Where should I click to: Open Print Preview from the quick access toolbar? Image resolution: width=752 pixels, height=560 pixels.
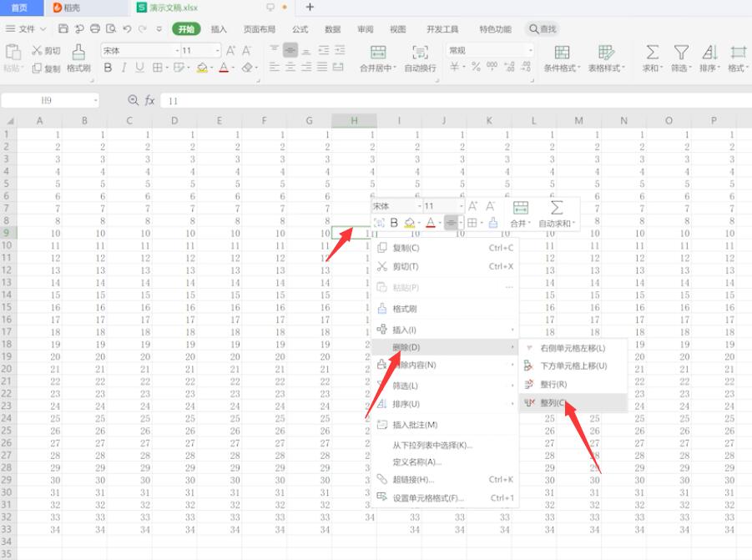pos(111,28)
